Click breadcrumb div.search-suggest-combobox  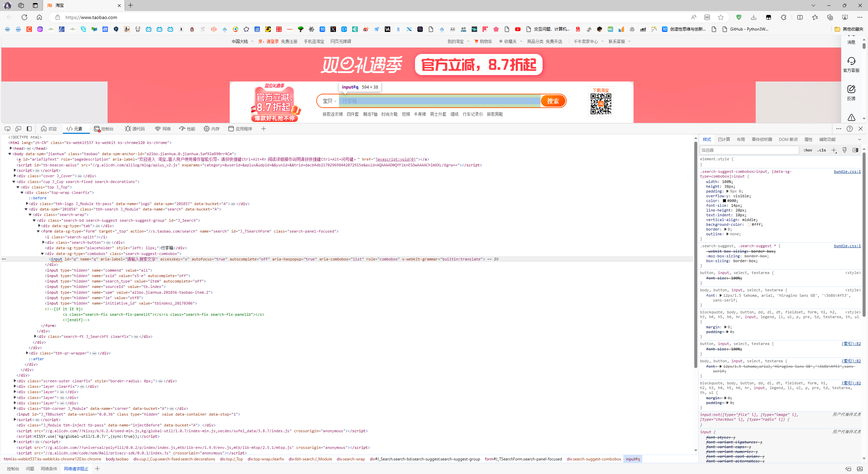pyautogui.click(x=594, y=459)
